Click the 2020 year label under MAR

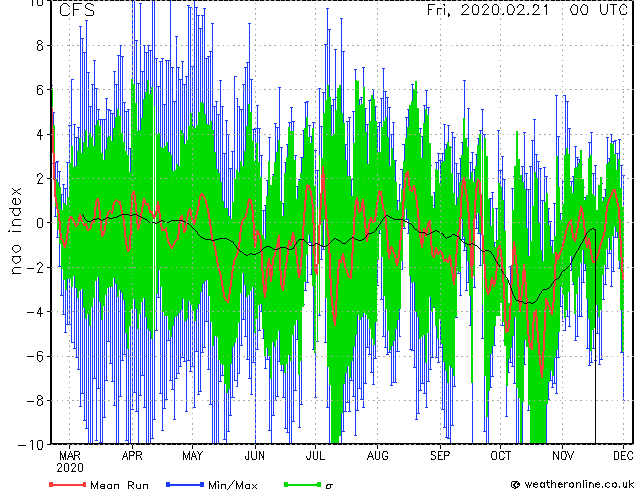point(70,468)
